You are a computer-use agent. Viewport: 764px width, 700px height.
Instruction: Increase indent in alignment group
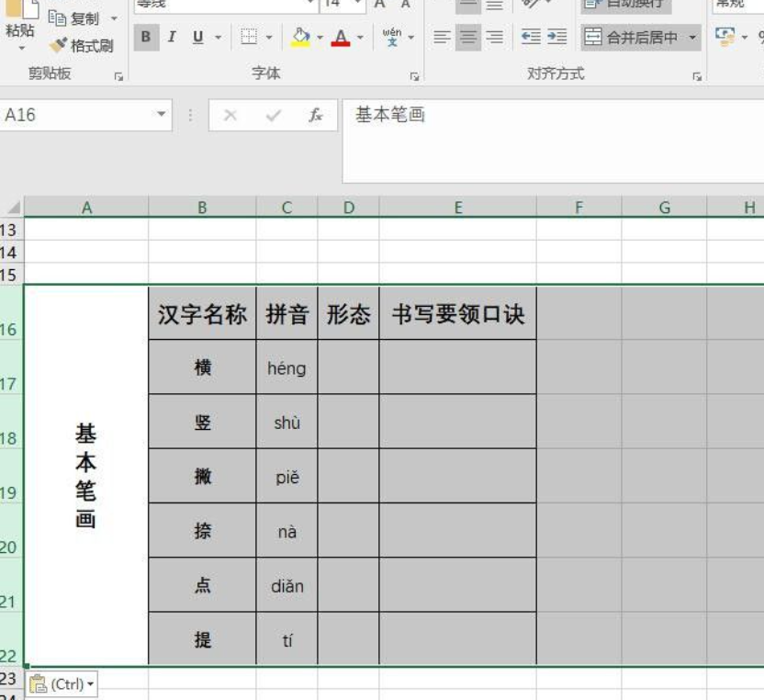(x=556, y=38)
